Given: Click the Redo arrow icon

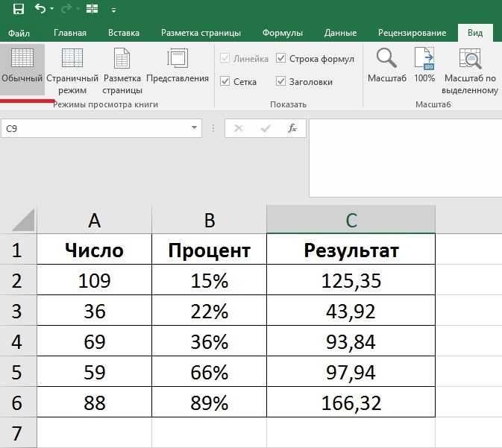Looking at the screenshot, I should click(x=66, y=9).
